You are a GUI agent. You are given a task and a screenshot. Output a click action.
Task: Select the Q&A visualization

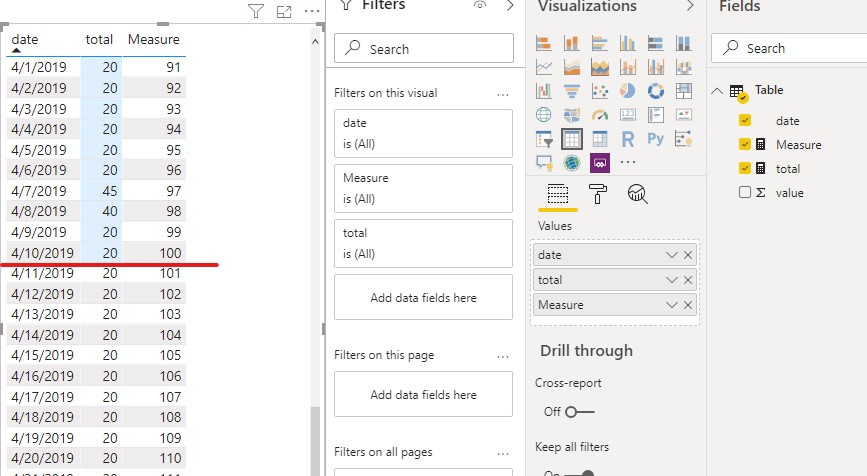pyautogui.click(x=544, y=163)
